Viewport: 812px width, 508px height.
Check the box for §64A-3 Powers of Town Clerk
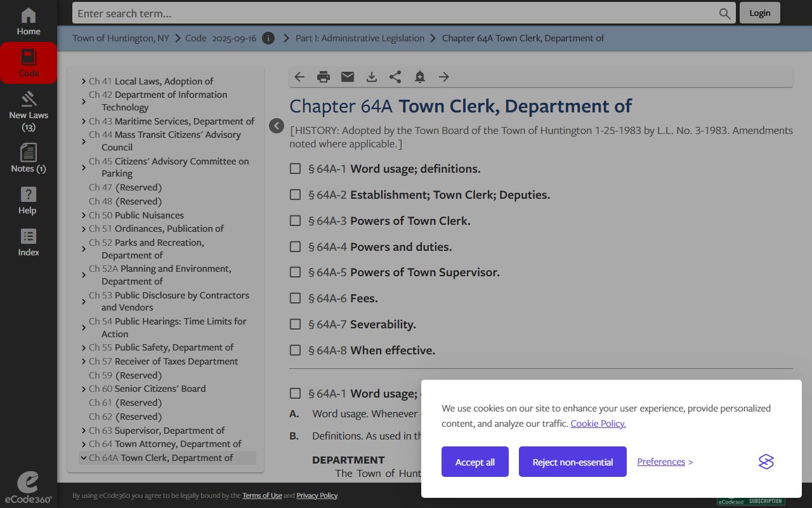[x=295, y=220]
